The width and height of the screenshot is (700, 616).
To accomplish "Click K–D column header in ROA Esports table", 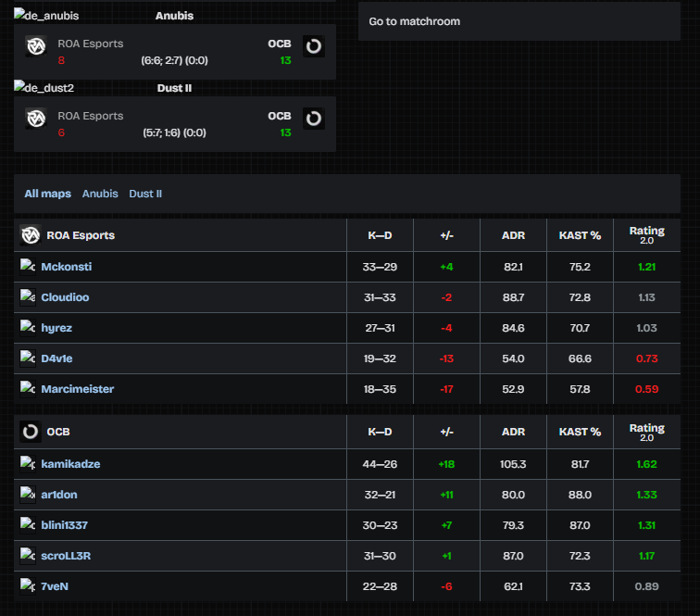I will (380, 235).
